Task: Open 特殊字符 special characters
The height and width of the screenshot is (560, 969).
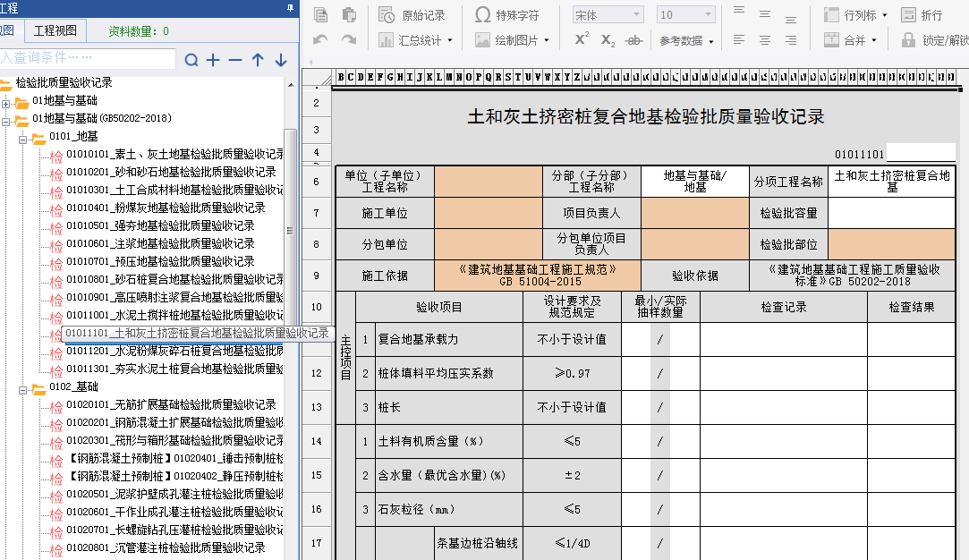Action: (x=507, y=15)
